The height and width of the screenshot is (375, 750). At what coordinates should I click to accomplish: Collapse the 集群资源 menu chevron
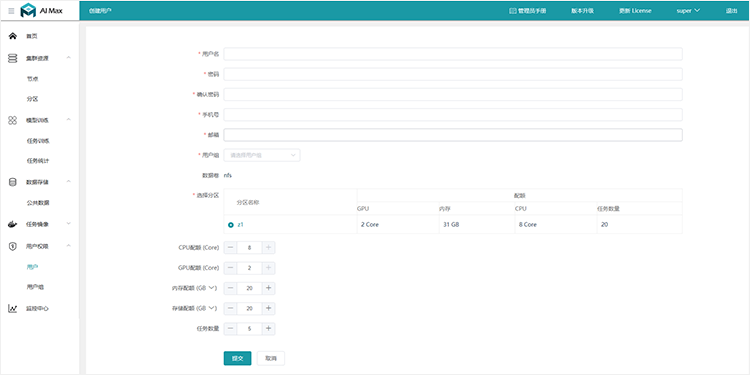click(68, 58)
